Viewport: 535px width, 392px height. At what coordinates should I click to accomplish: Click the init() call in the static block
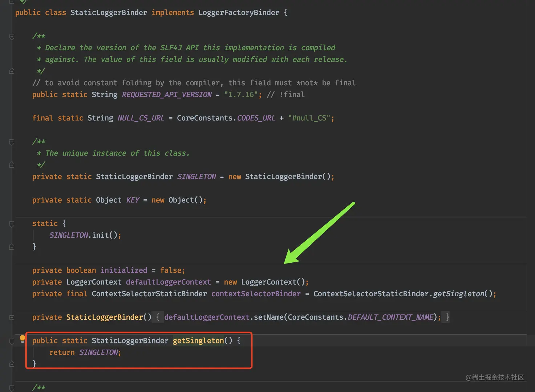coord(105,235)
